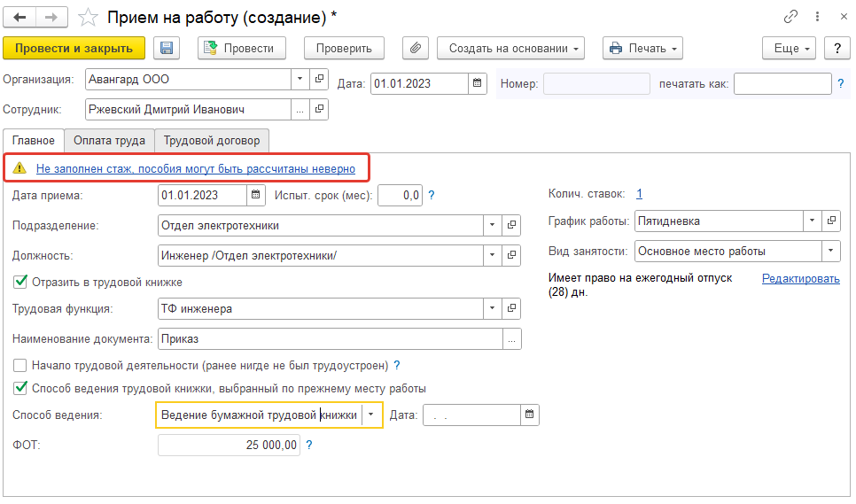Enable Начало трудовой деятельности checkbox

tap(20, 366)
